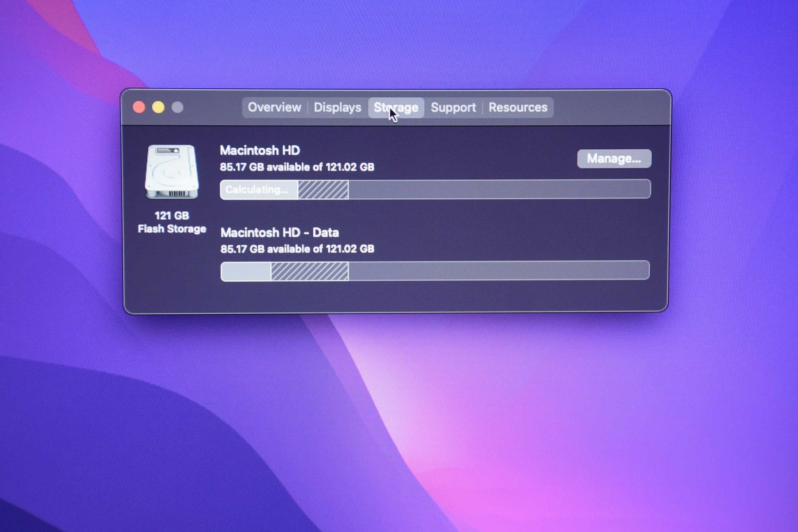Open the Support tab

pyautogui.click(x=453, y=108)
